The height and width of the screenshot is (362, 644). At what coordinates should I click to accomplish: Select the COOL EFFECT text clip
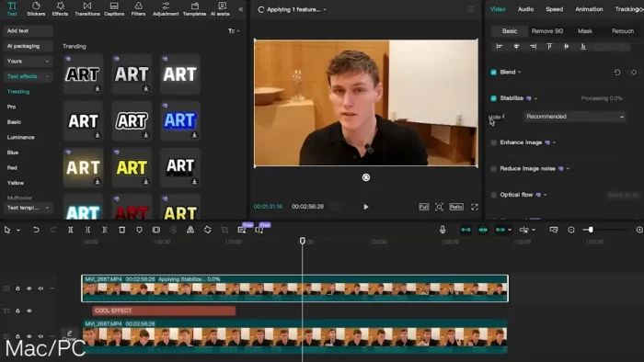(164, 311)
